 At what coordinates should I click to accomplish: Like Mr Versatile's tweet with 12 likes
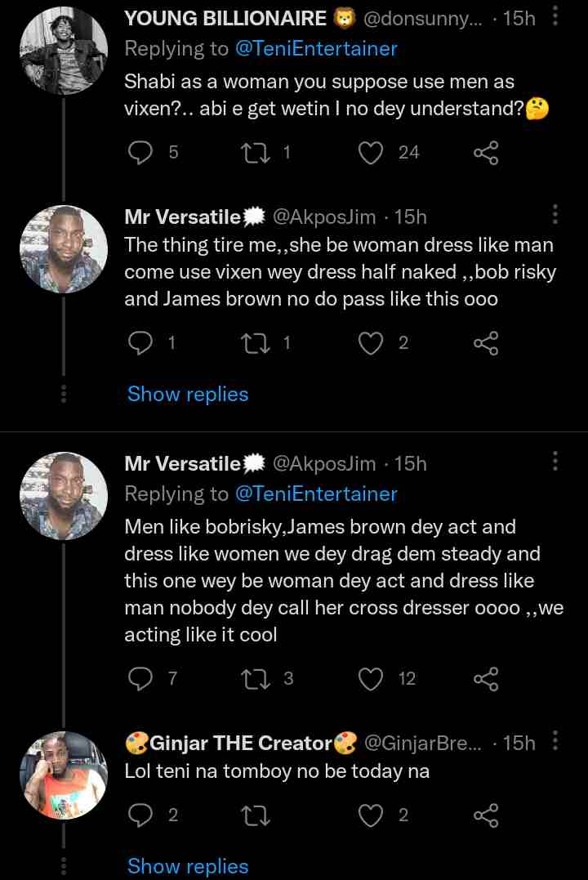point(372,678)
